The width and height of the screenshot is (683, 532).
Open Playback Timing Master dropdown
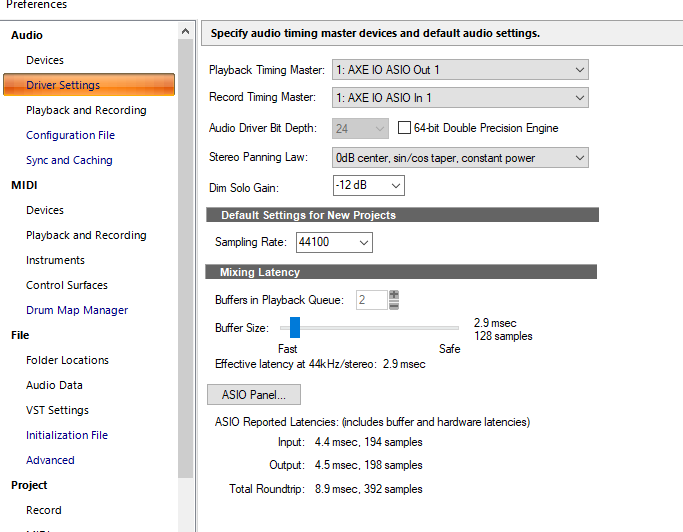point(460,70)
